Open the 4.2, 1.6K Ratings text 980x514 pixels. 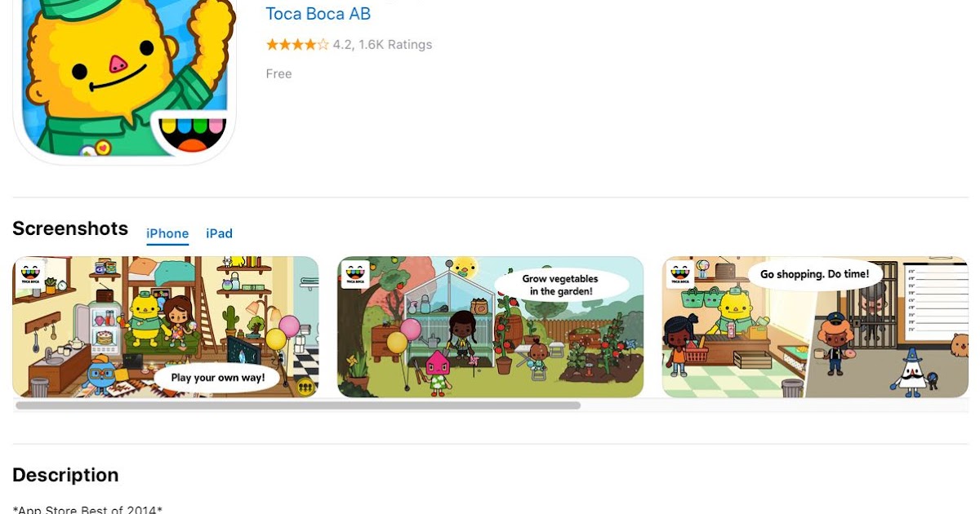point(383,45)
